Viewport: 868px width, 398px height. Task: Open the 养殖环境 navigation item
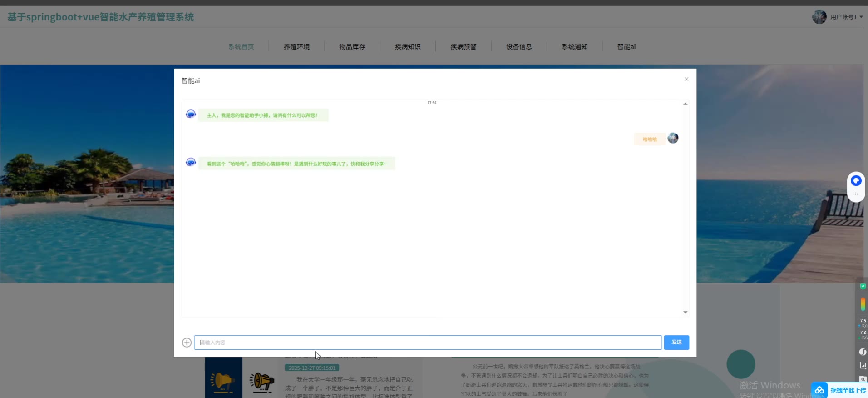coord(296,46)
